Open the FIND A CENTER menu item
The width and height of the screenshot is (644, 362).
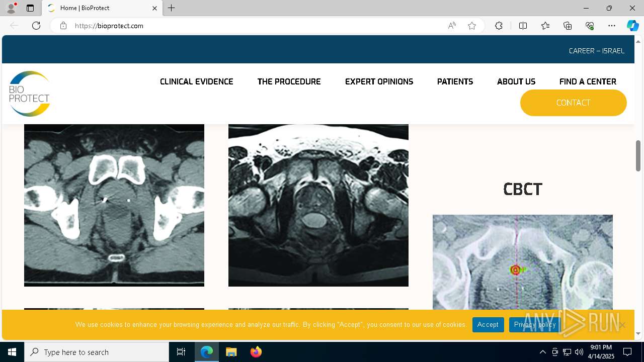(x=588, y=81)
